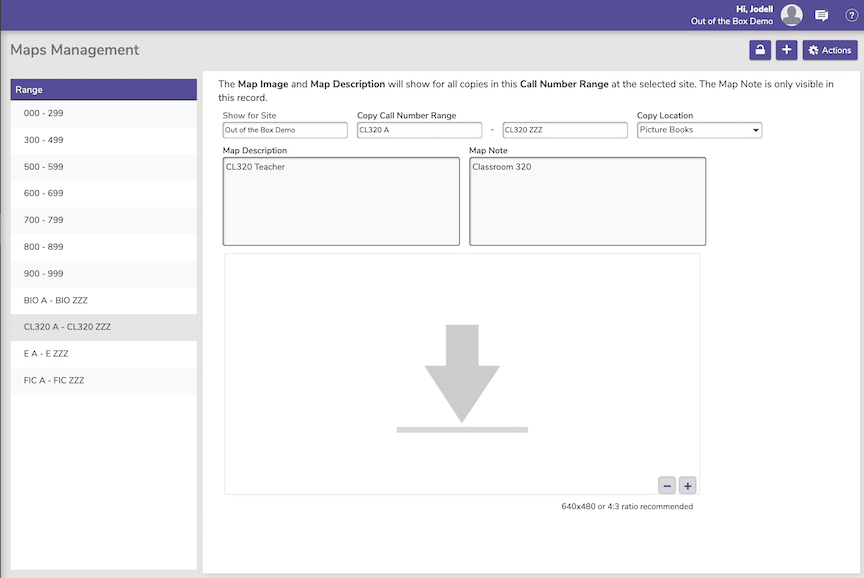The width and height of the screenshot is (864, 578).
Task: Click the help question mark icon
Action: click(851, 15)
